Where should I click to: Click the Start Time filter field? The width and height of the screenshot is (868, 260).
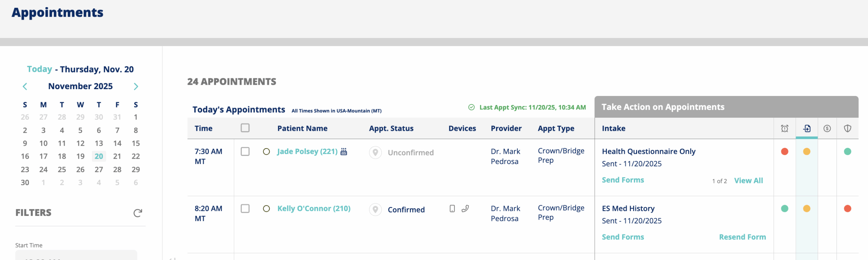pyautogui.click(x=76, y=255)
